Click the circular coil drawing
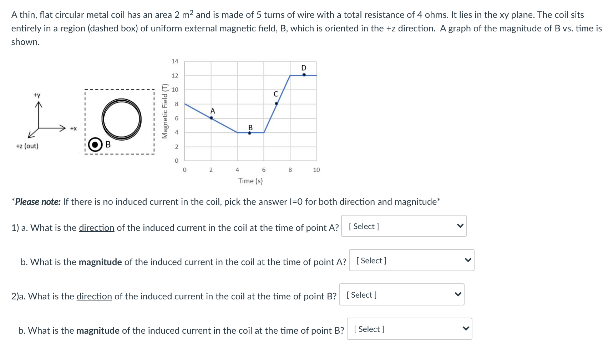613x364 pixels. (121, 119)
